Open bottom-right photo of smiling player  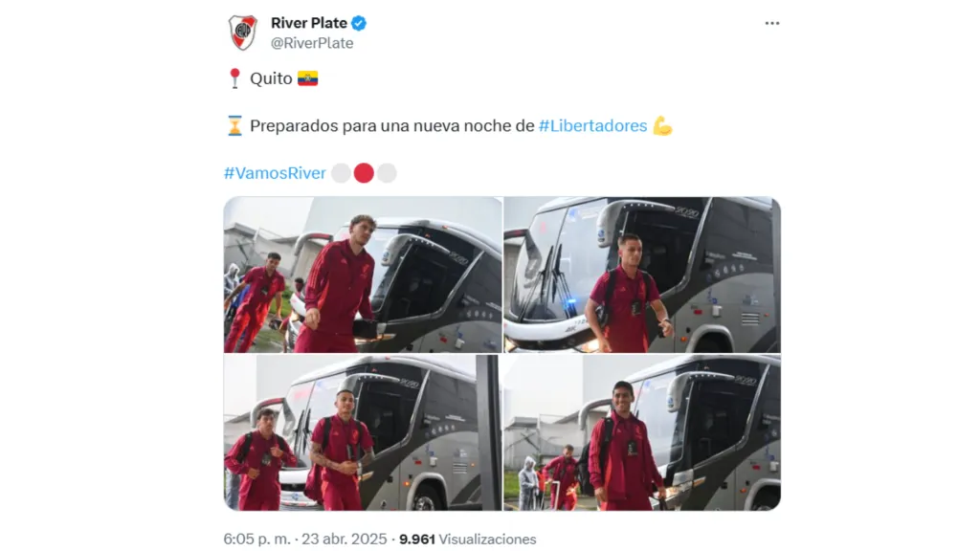[x=642, y=433]
